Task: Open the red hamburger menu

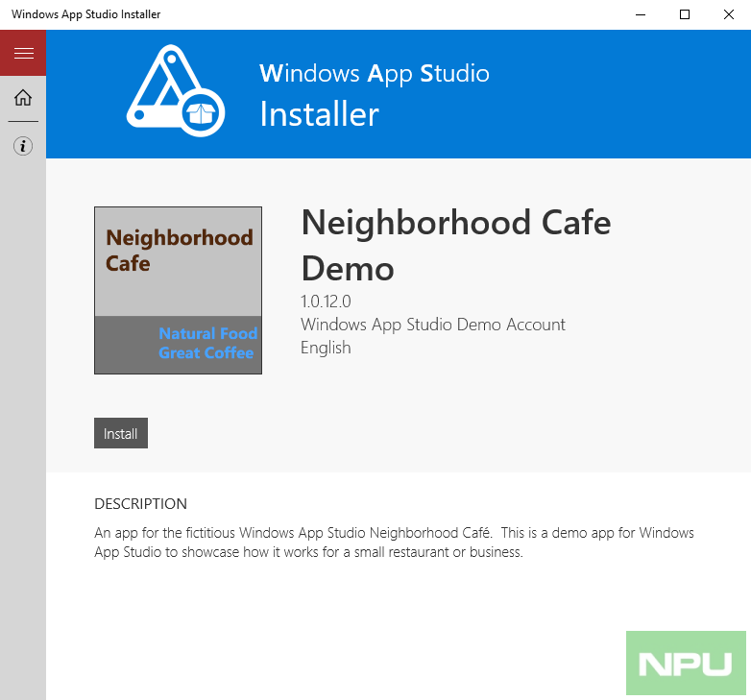Action: click(x=23, y=53)
